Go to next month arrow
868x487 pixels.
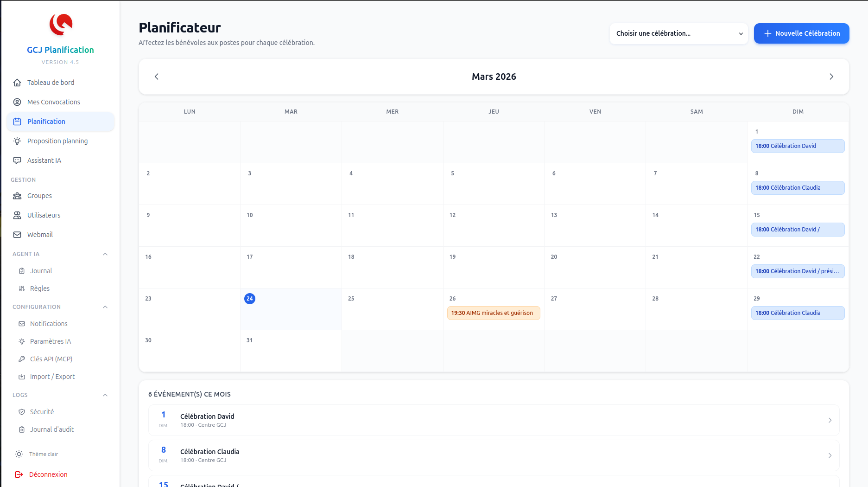pyautogui.click(x=831, y=77)
